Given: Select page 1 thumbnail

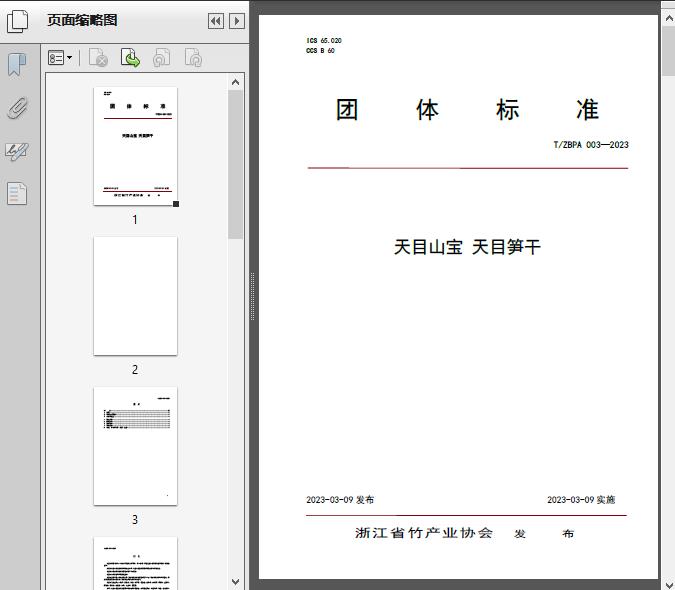Looking at the screenshot, I should coord(135,146).
